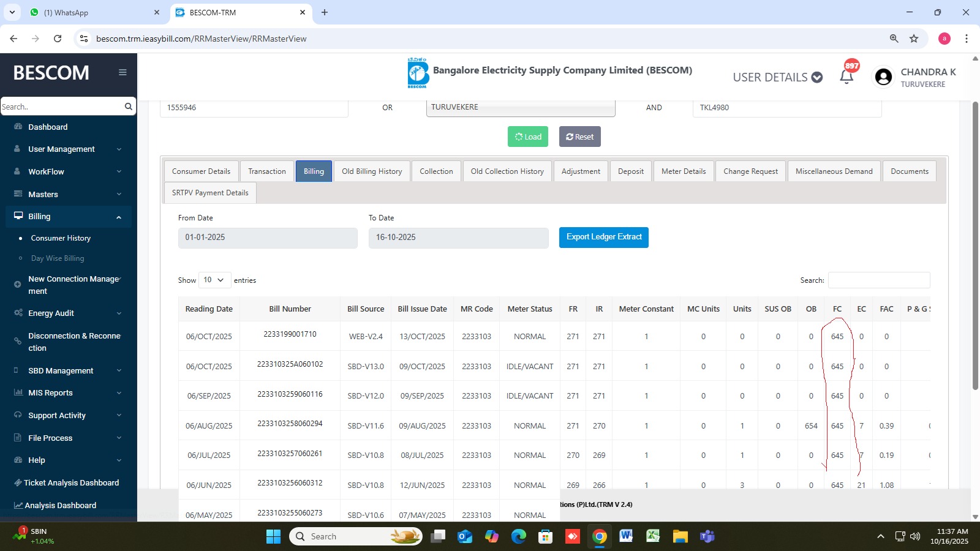Click the From Date input field
The image size is (980, 551).
click(268, 238)
